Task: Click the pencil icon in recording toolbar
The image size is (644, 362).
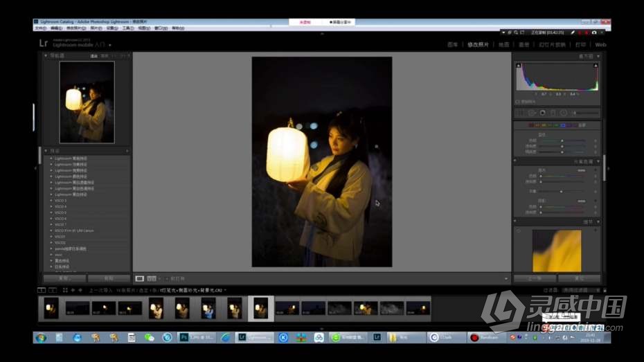Action: click(573, 33)
